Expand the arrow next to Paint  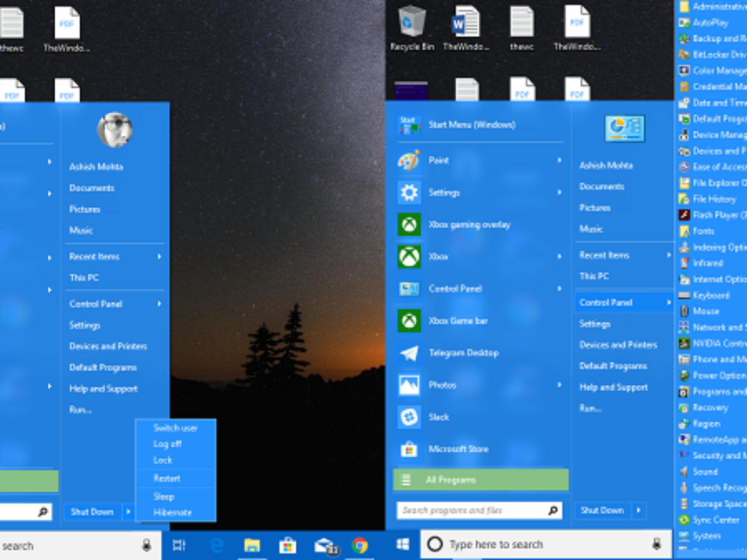pyautogui.click(x=559, y=161)
